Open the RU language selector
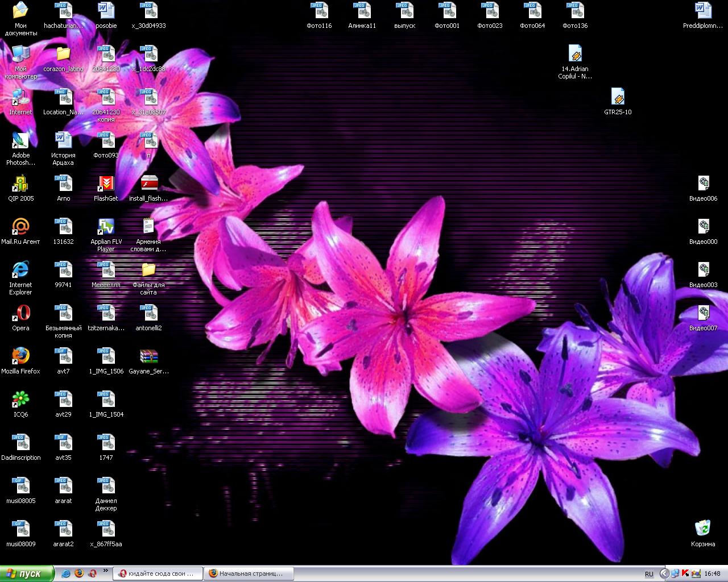This screenshot has height=582, width=728. tap(649, 574)
